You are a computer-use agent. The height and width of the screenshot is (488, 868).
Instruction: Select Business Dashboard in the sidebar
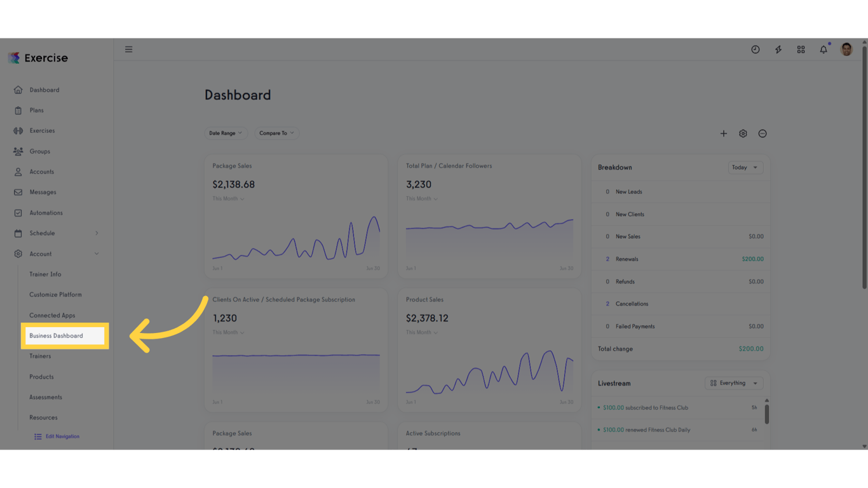click(57, 335)
